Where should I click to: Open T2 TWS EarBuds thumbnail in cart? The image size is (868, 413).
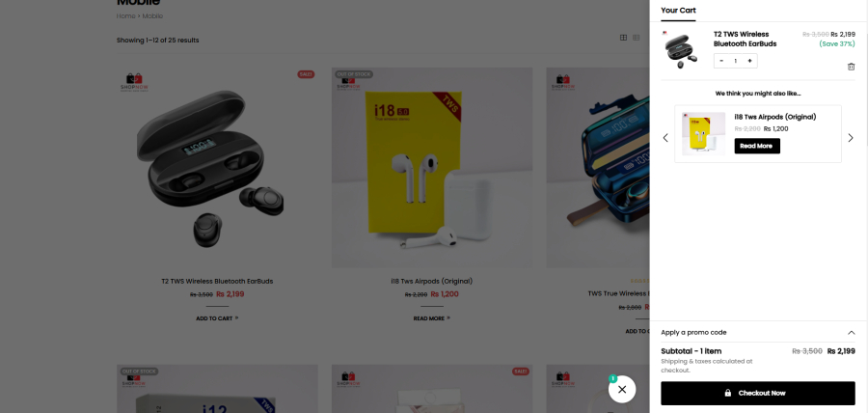681,50
